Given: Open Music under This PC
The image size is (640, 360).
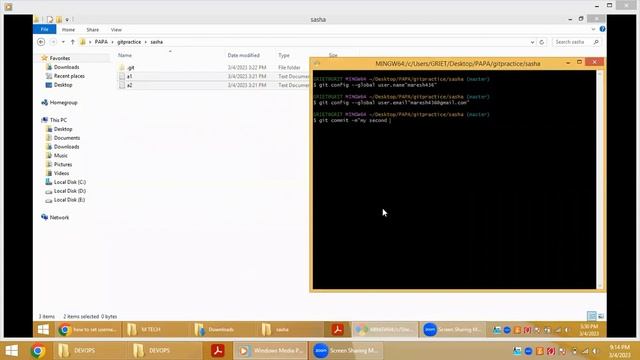Looking at the screenshot, I should [60, 156].
